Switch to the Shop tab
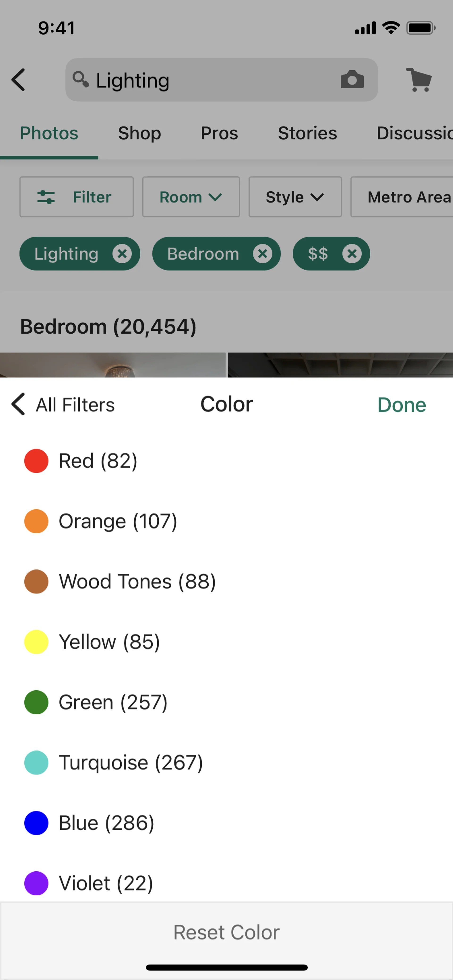453x980 pixels. (x=139, y=133)
